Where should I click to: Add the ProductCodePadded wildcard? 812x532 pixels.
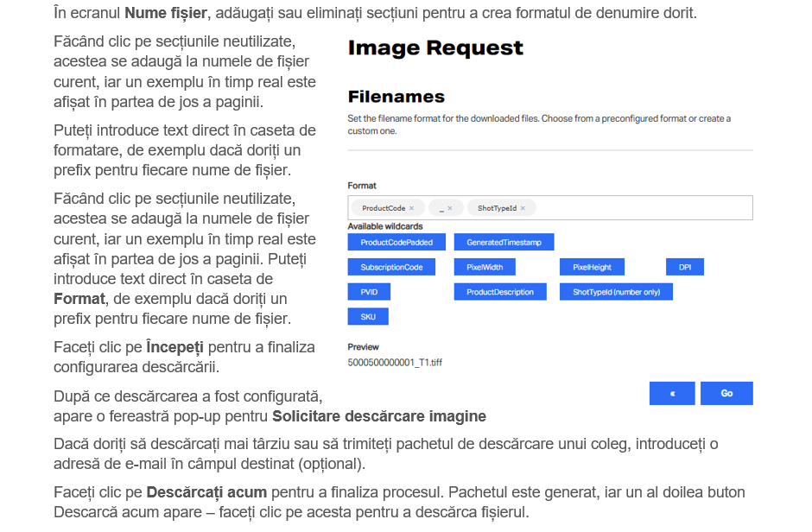tap(396, 243)
